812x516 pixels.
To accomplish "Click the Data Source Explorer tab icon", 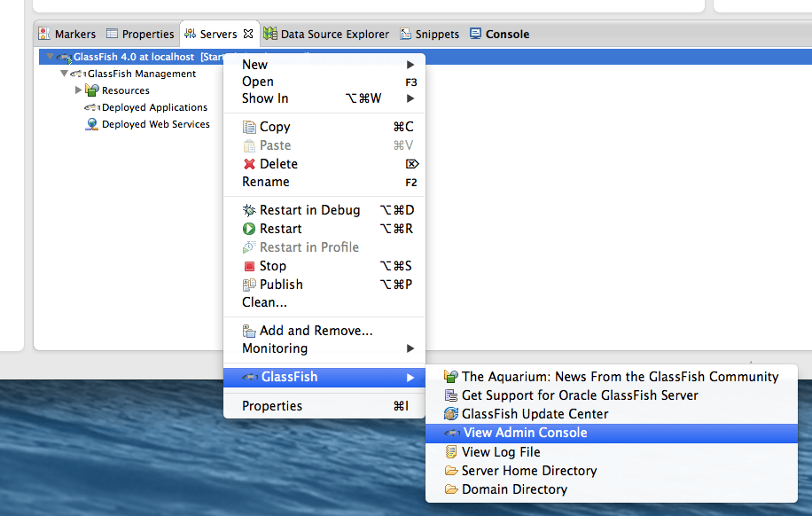I will (270, 35).
